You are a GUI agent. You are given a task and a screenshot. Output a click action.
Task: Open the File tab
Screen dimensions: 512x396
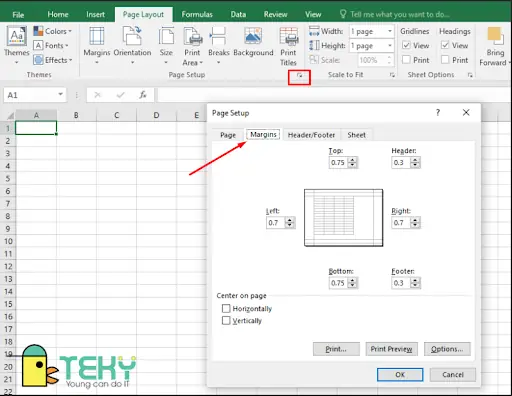[x=18, y=15]
